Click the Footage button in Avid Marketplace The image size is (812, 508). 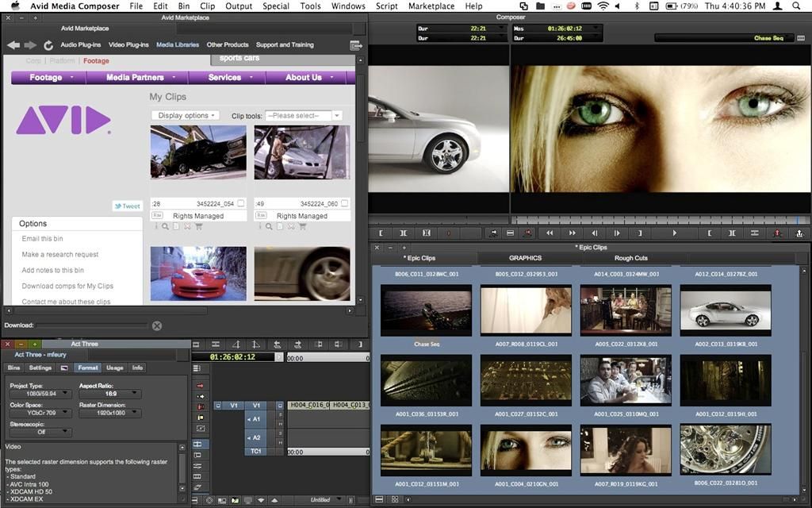click(47, 77)
